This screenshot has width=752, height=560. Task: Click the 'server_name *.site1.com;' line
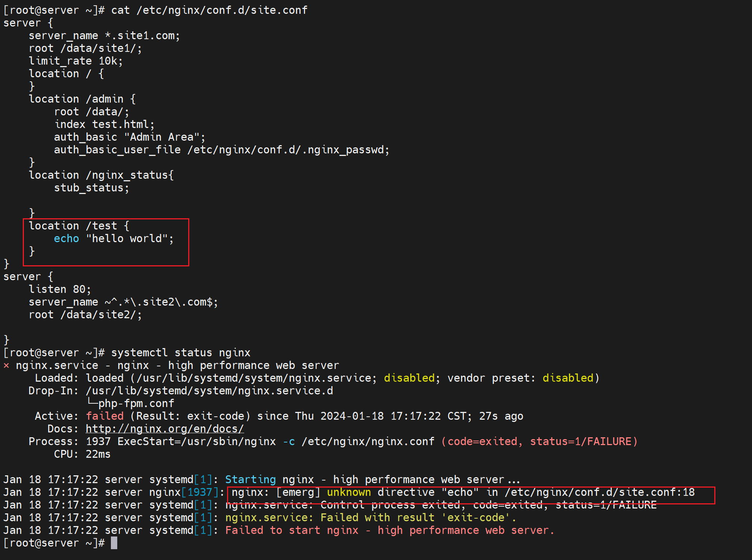[x=104, y=35]
